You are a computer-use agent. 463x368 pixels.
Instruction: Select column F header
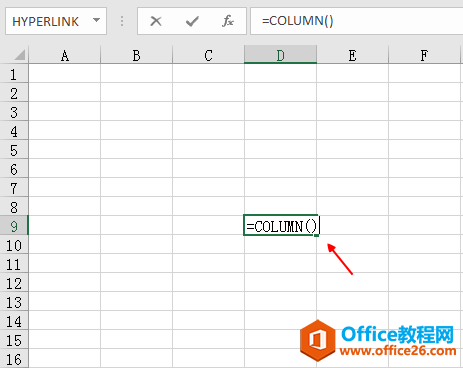[424, 55]
